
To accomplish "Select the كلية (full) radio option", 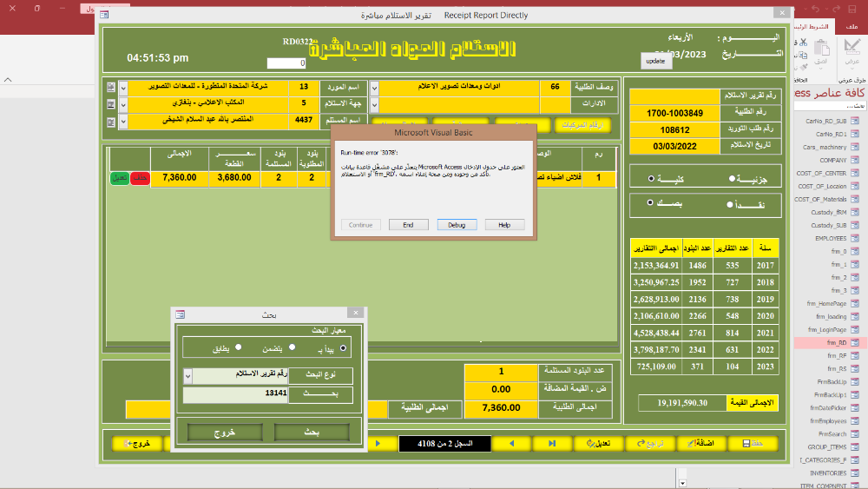I will click(651, 178).
